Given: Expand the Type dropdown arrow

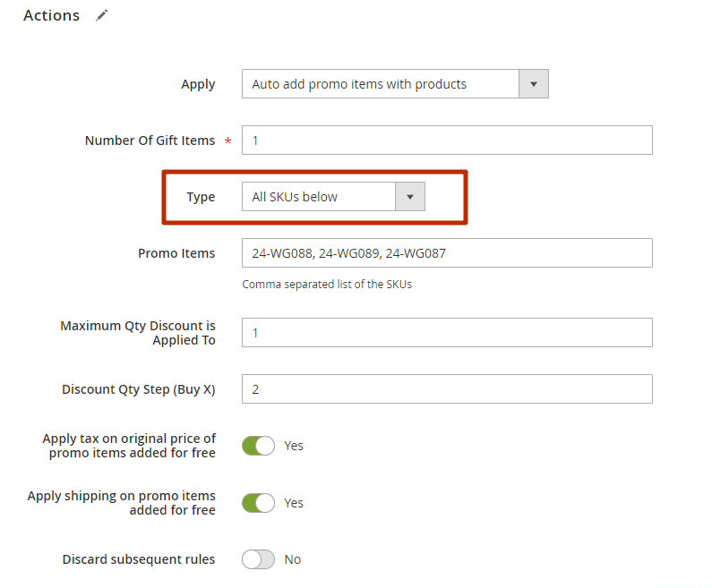Looking at the screenshot, I should [x=410, y=197].
